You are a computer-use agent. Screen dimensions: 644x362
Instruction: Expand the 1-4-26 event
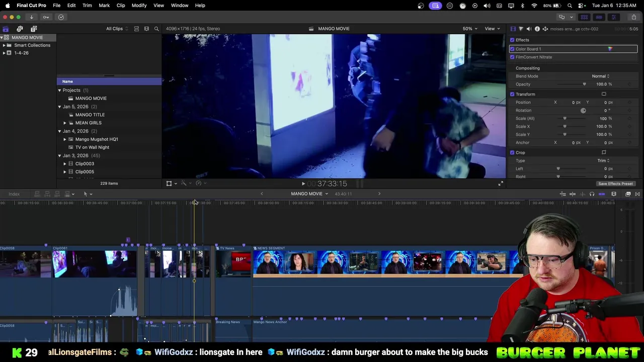pyautogui.click(x=4, y=53)
